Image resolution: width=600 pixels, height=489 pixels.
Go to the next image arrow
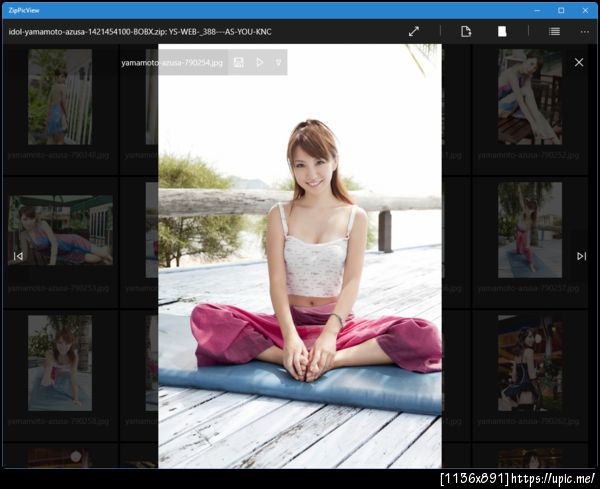(x=582, y=256)
